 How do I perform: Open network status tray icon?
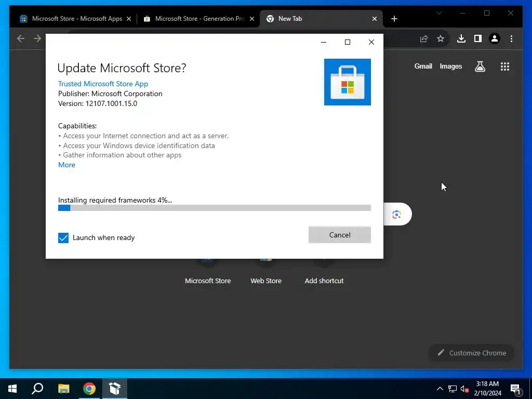(x=453, y=389)
